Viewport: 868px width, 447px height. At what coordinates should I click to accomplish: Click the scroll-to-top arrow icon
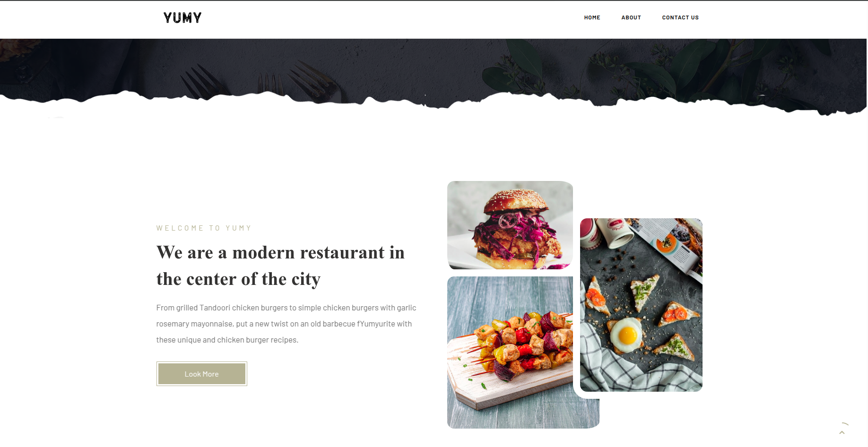842,432
